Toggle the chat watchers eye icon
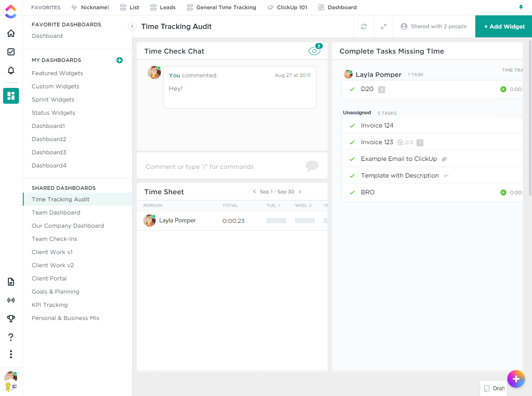Image resolution: width=532 pixels, height=396 pixels. [314, 51]
